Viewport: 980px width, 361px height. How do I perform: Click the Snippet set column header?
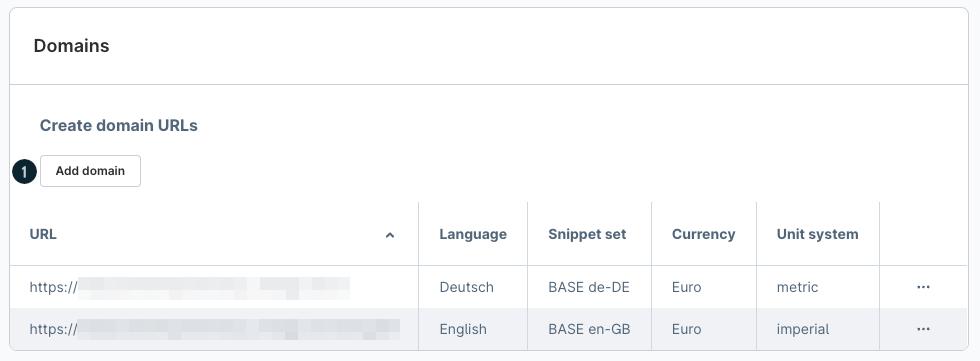tap(587, 234)
